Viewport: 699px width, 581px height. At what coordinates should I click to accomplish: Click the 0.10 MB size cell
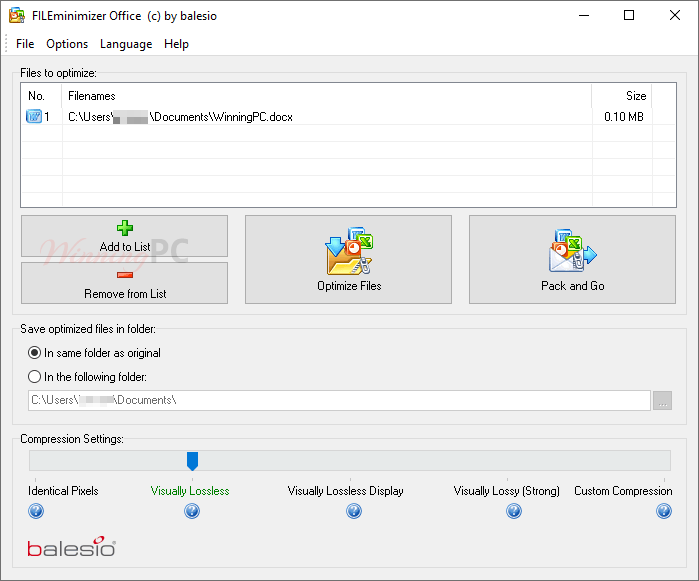tap(624, 117)
